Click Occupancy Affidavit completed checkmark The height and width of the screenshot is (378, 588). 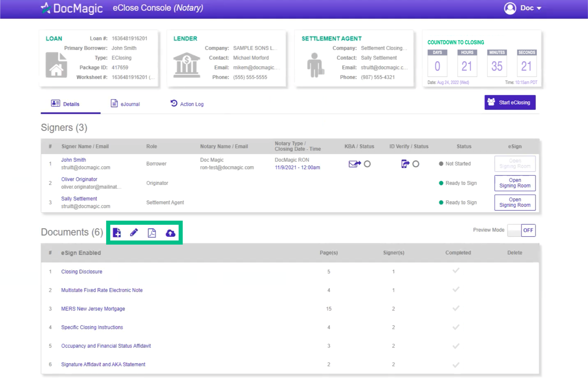click(x=456, y=346)
